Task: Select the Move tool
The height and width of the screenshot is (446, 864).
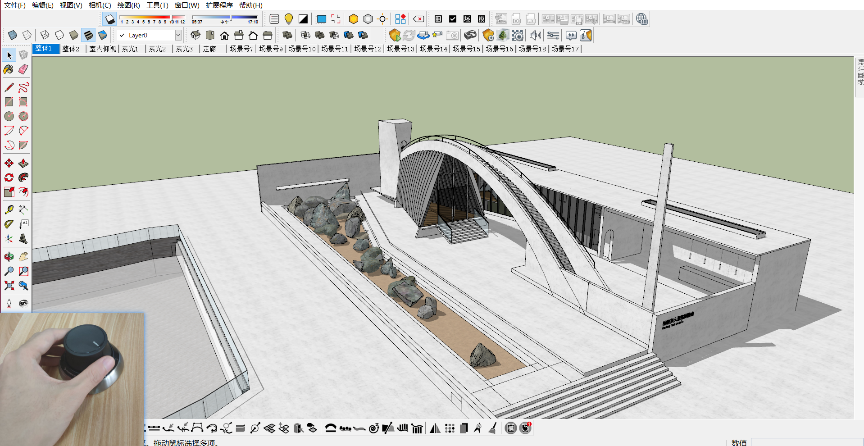Action: tap(9, 163)
